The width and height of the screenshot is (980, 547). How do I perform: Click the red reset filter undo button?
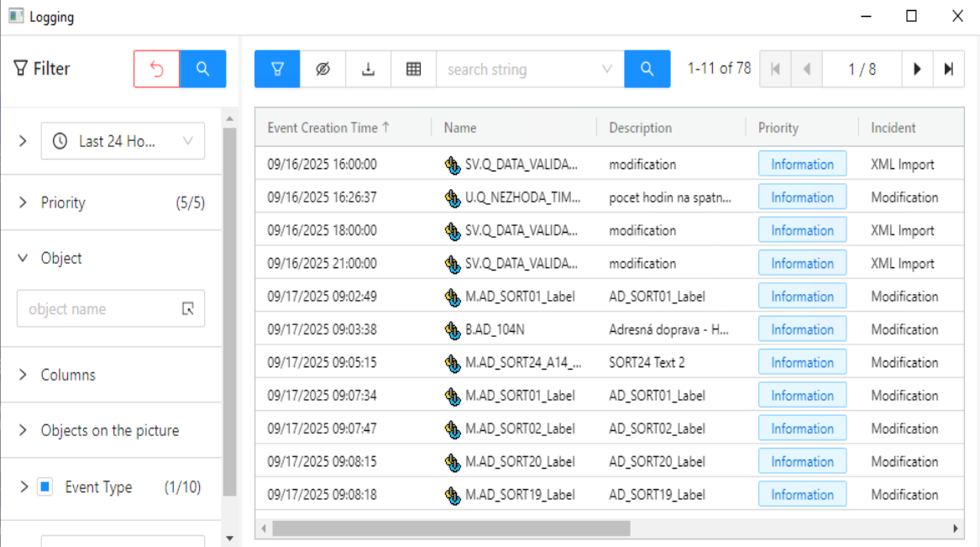[156, 69]
